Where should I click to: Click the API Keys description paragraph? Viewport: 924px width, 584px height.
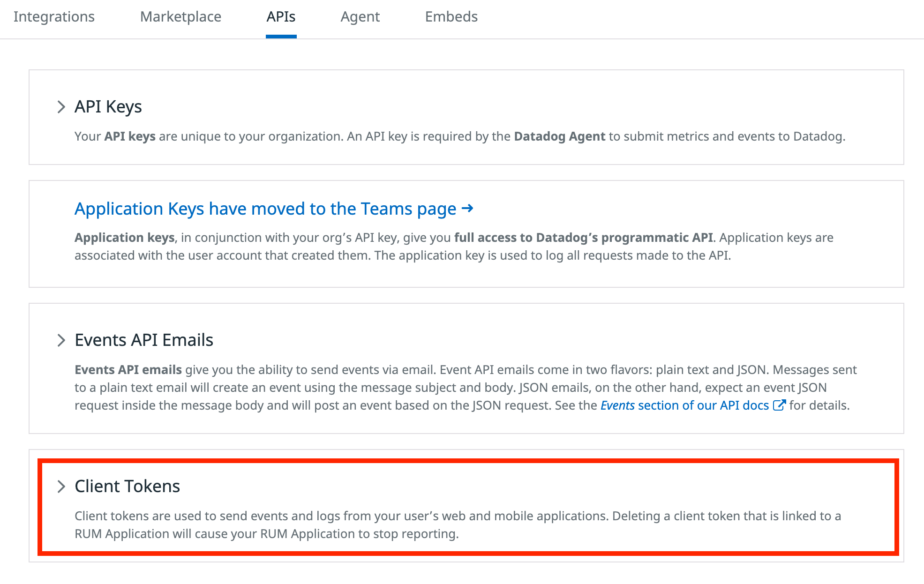[x=459, y=136]
